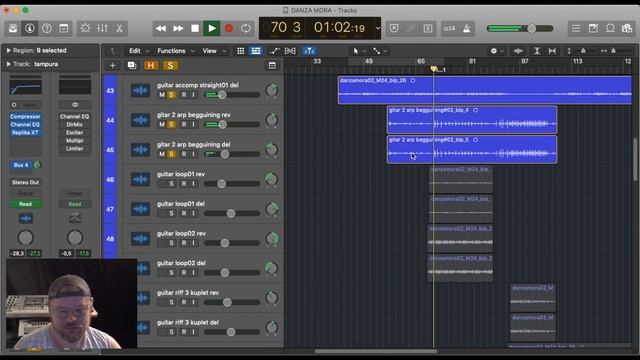Toggle waveform zoom button
This screenshot has height=360, width=640.
(518, 51)
